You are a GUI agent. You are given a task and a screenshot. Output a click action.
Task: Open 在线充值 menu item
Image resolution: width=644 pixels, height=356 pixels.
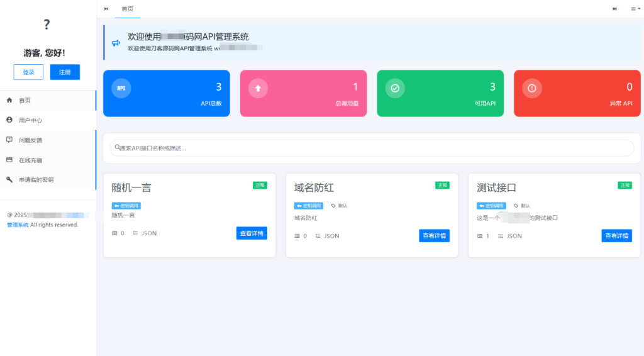tap(48, 160)
